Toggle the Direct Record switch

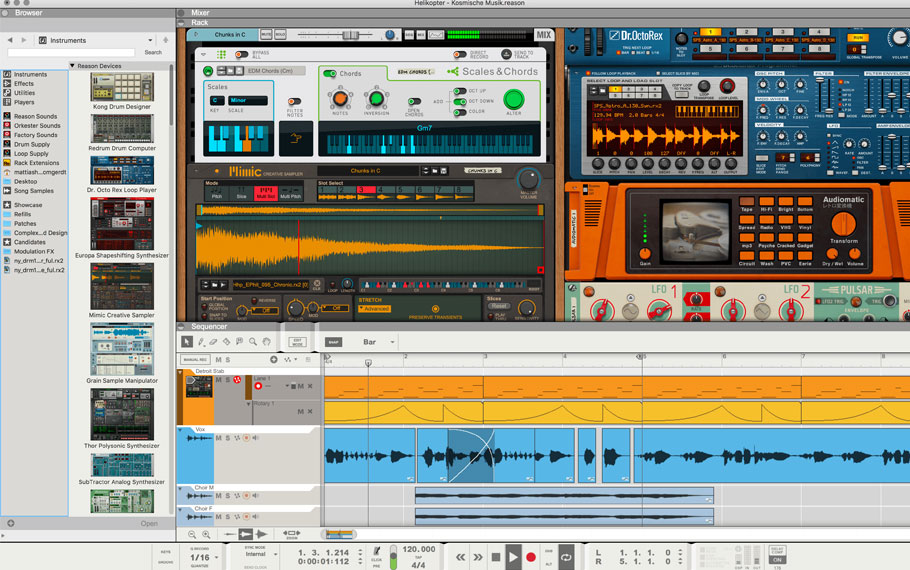tap(459, 55)
